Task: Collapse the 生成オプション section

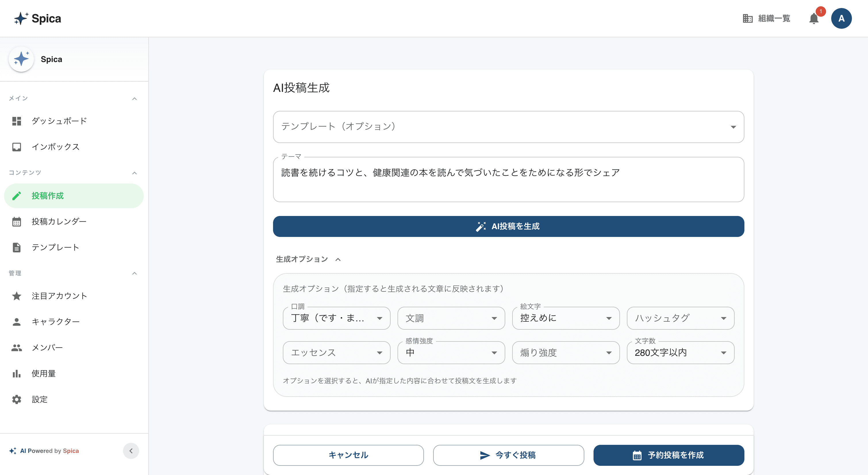Action: (339, 259)
